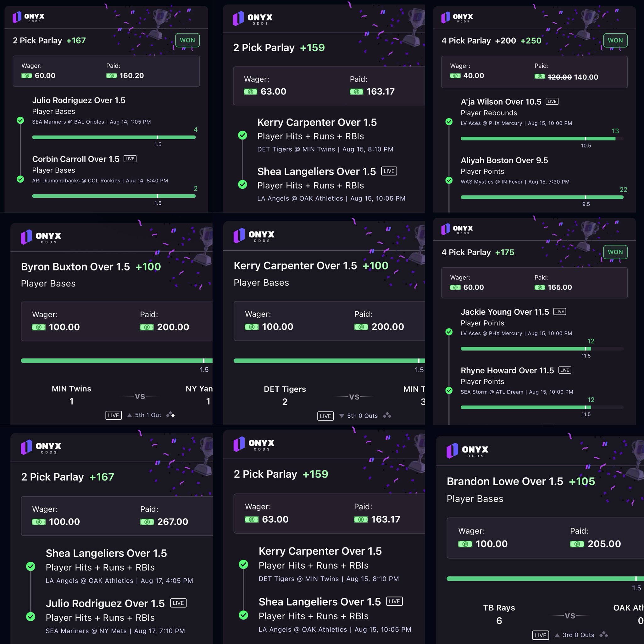The width and height of the screenshot is (644, 644).
Task: Click cash icon beside 160.20 paid amount
Action: point(111,76)
